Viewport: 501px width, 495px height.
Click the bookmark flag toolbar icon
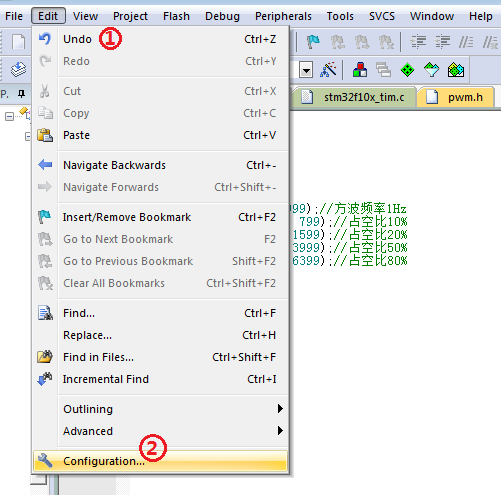point(313,42)
